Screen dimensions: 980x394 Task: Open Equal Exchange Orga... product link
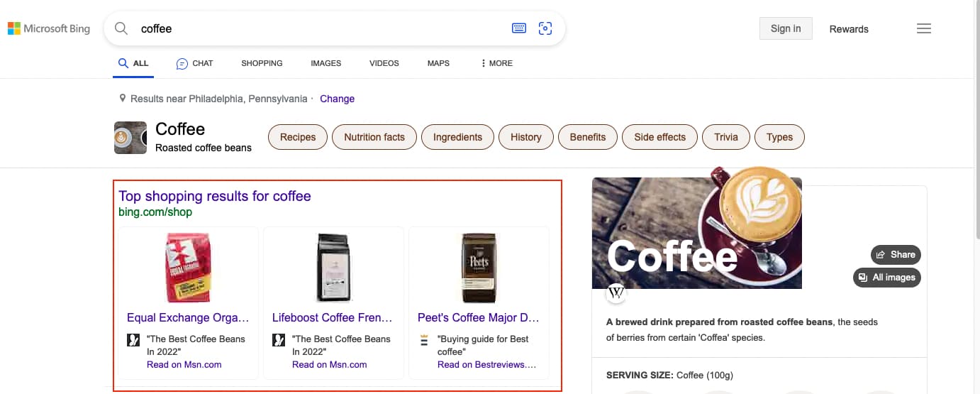coord(188,317)
